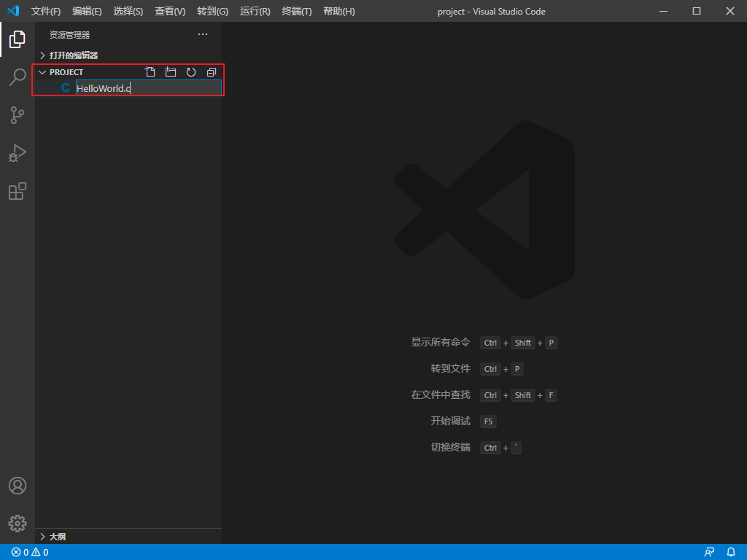Open the Accounts icon in activity bar
Screen dimensions: 747x560
pyautogui.click(x=18, y=486)
